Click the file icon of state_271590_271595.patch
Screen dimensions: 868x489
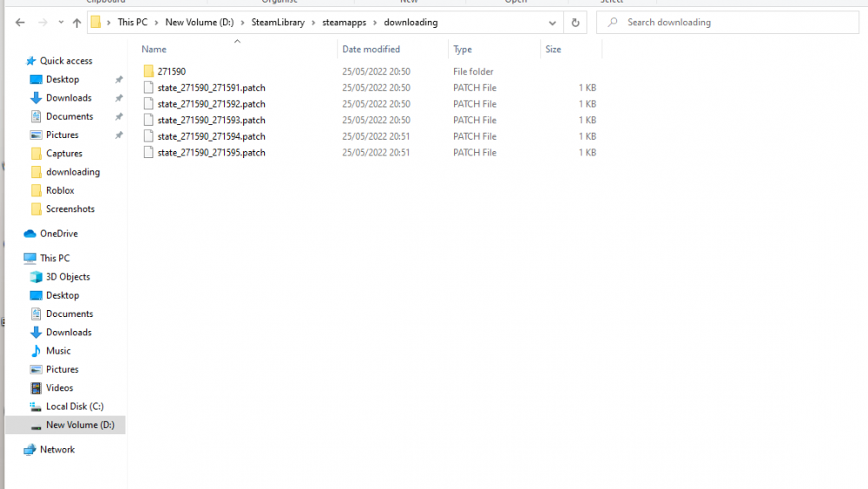[x=148, y=152]
